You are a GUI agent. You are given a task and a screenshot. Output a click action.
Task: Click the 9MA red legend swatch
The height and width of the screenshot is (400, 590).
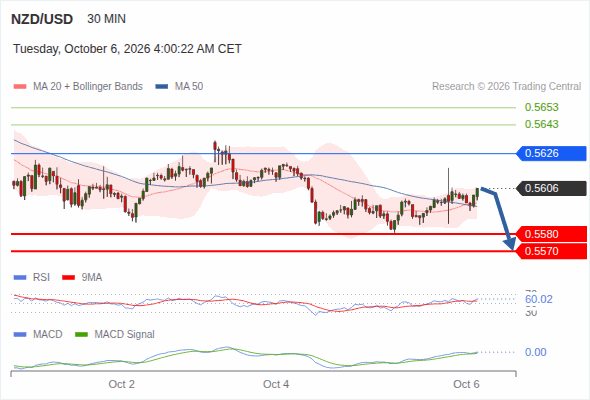pyautogui.click(x=68, y=278)
